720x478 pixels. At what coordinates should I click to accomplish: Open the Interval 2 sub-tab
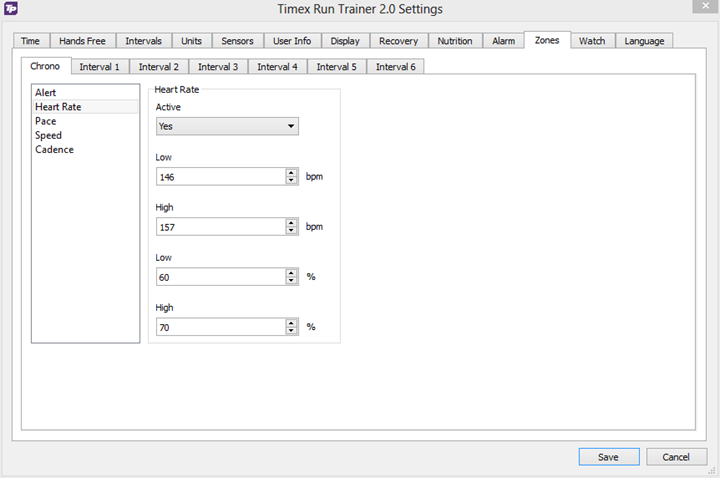[159, 67]
